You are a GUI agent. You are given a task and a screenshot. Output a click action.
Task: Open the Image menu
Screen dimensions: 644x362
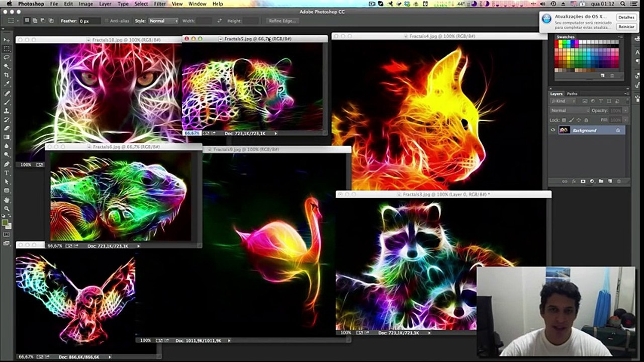tap(86, 4)
